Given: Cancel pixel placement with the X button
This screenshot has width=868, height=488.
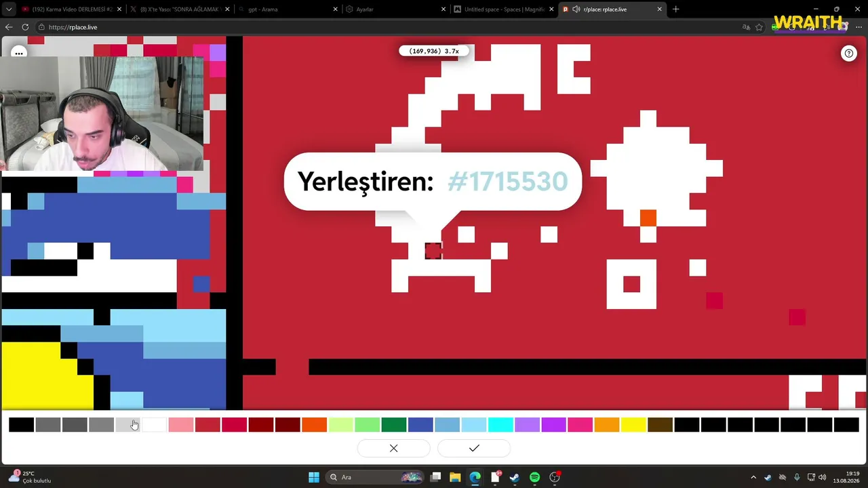Looking at the screenshot, I should pos(393,448).
